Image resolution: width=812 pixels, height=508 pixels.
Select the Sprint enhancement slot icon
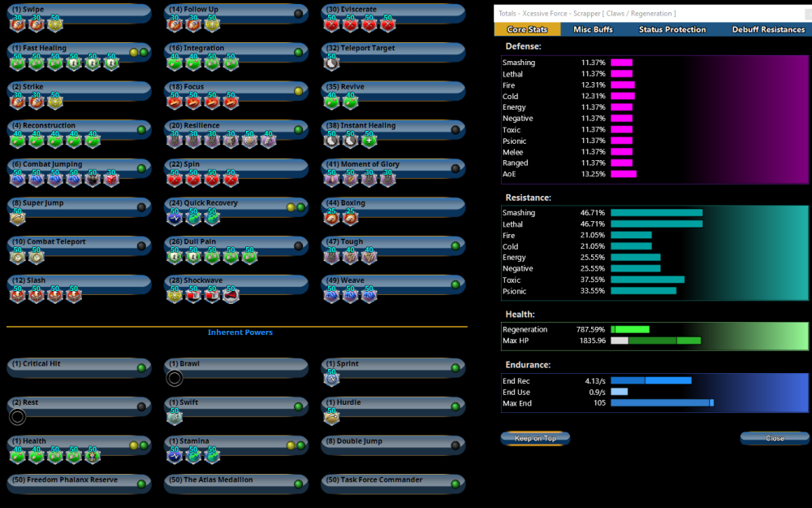(331, 378)
